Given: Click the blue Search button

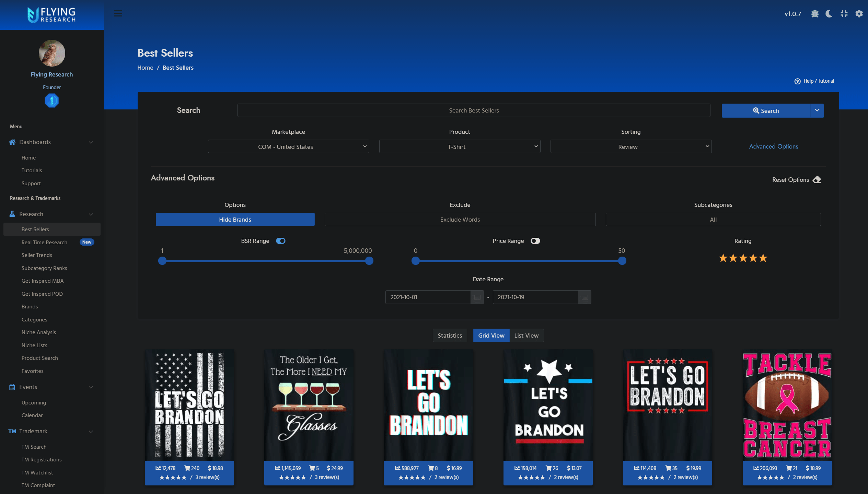Looking at the screenshot, I should (766, 110).
